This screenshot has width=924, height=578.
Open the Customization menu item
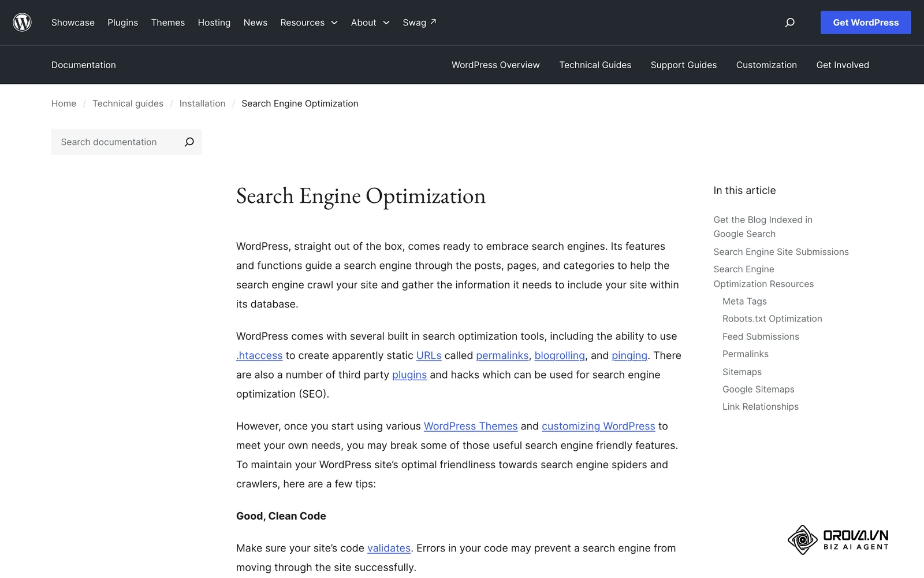[x=766, y=65]
